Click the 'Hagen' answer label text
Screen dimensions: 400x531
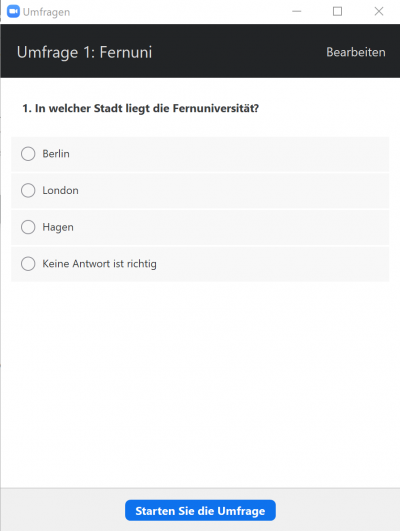click(x=58, y=227)
